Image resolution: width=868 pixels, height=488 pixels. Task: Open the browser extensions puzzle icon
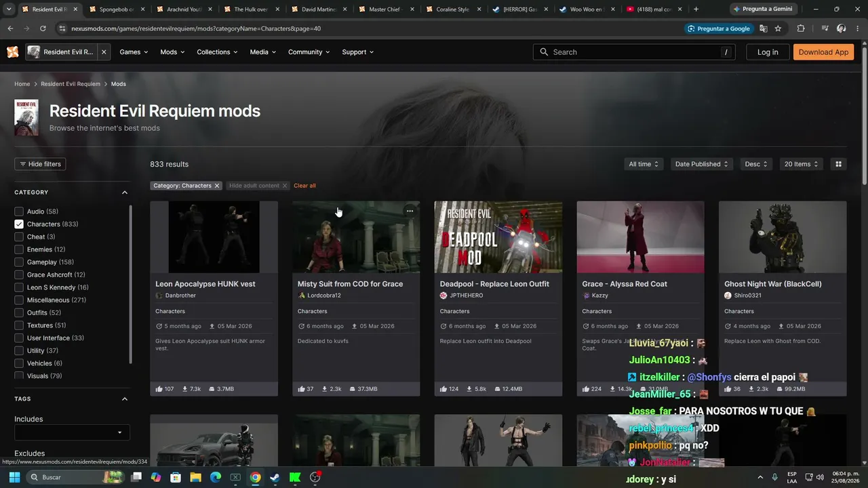(801, 28)
